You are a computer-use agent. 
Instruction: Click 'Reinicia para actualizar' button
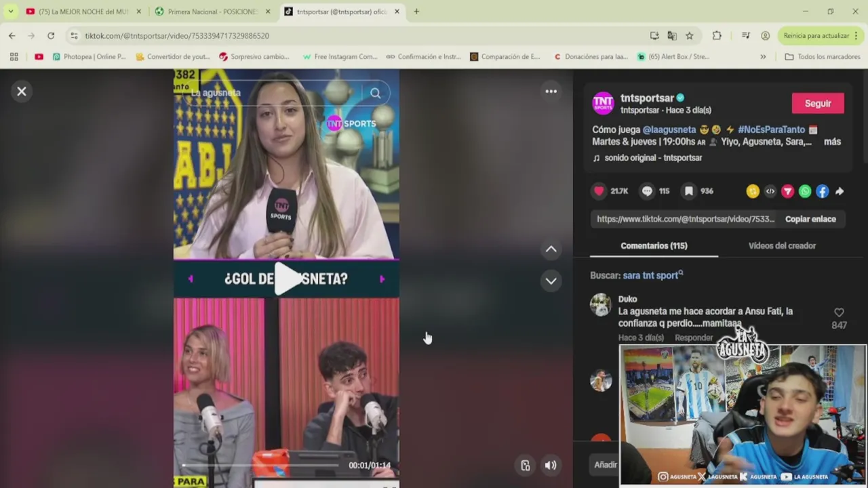coord(821,36)
